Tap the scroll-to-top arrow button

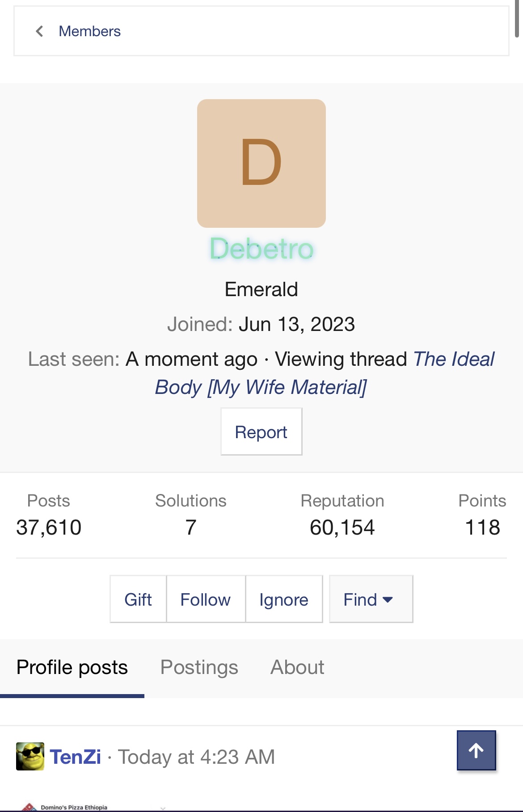pos(476,750)
